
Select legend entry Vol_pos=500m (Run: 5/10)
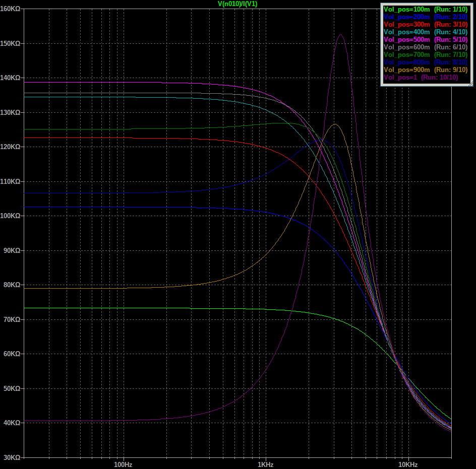coord(426,40)
